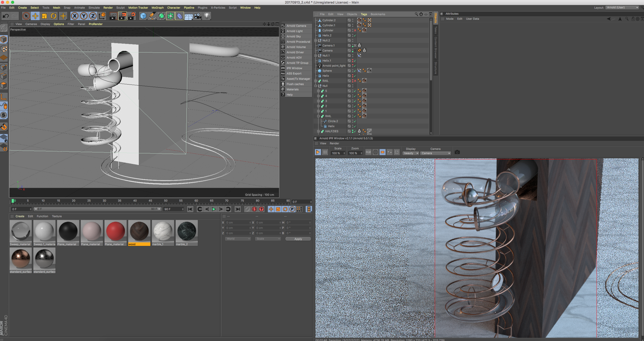Add a Light object icon
The image size is (644, 341).
click(207, 16)
